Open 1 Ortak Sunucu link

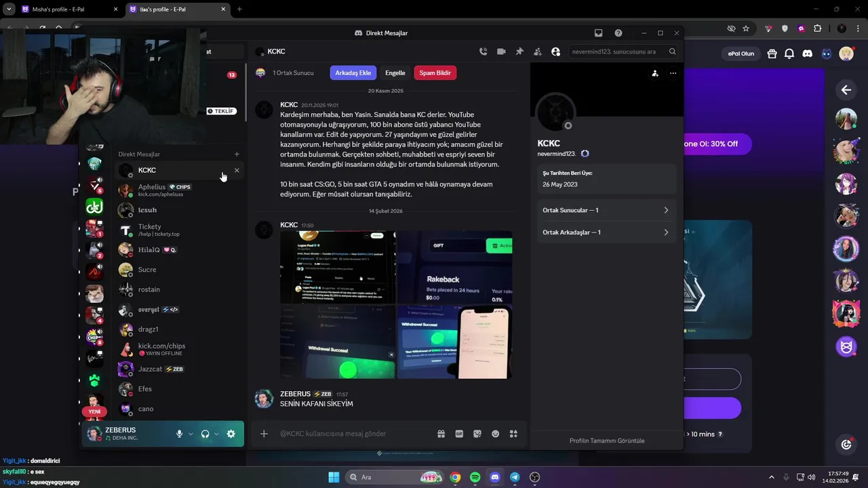tap(293, 73)
